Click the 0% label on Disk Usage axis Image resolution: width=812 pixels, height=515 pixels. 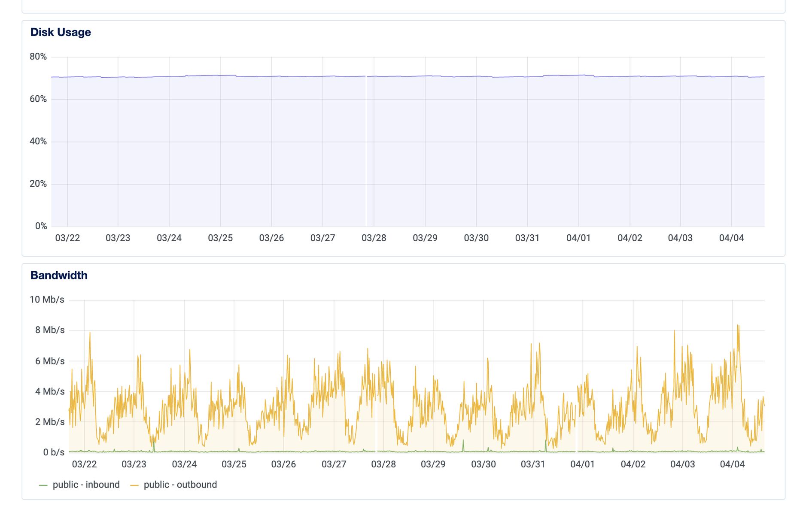click(x=41, y=226)
